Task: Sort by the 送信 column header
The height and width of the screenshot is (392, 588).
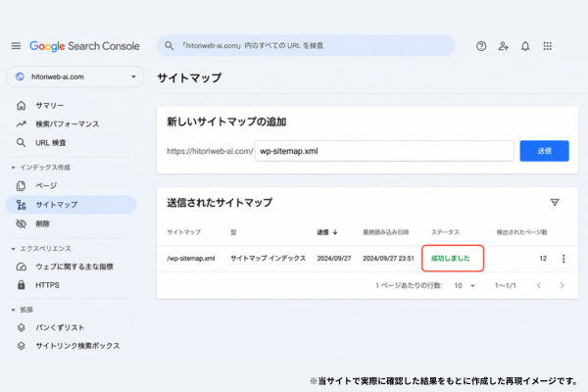Action: (x=322, y=232)
